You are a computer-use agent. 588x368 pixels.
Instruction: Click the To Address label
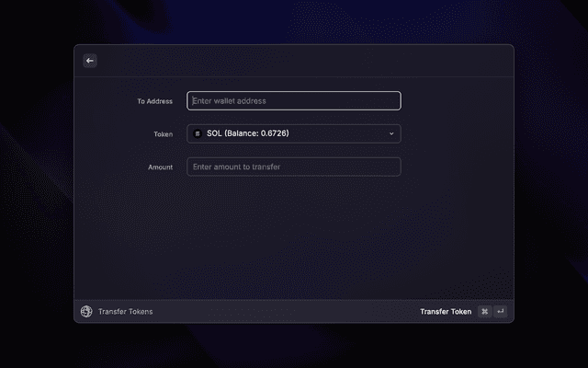click(154, 101)
